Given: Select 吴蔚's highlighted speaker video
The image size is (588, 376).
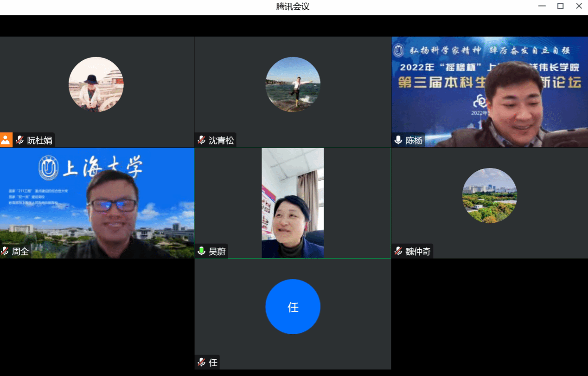Looking at the screenshot, I should tap(293, 203).
